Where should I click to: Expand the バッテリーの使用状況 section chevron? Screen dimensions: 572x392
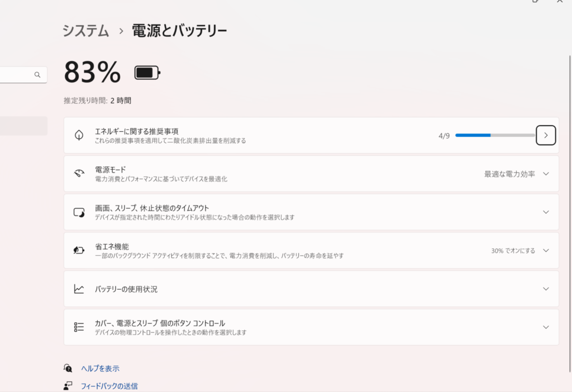(x=546, y=289)
